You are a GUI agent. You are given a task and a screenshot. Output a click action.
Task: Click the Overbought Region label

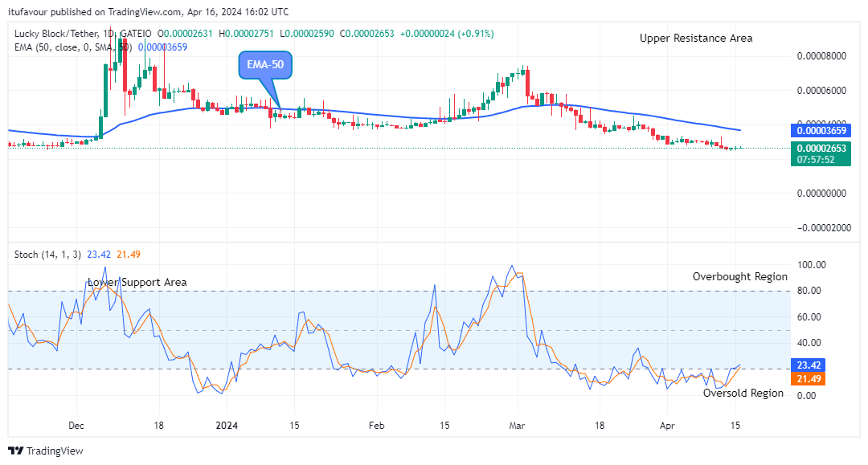pos(739,276)
